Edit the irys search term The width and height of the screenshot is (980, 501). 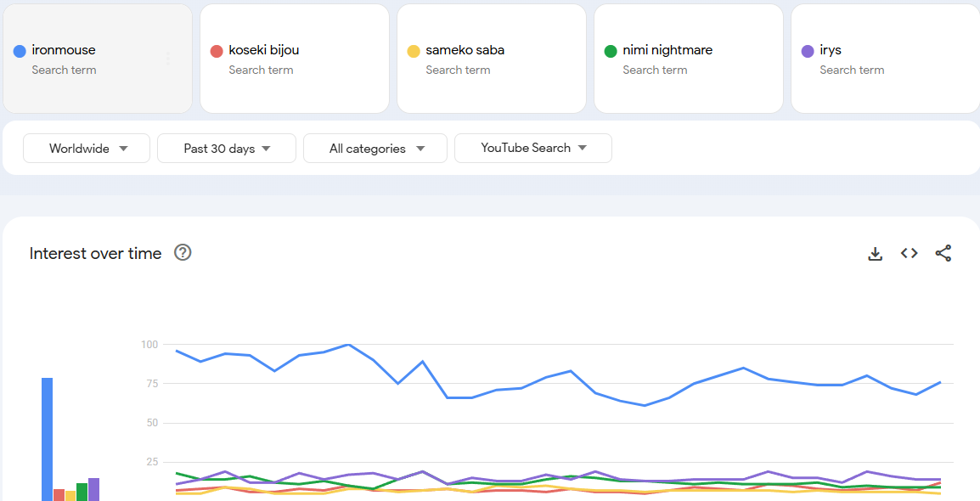point(831,50)
